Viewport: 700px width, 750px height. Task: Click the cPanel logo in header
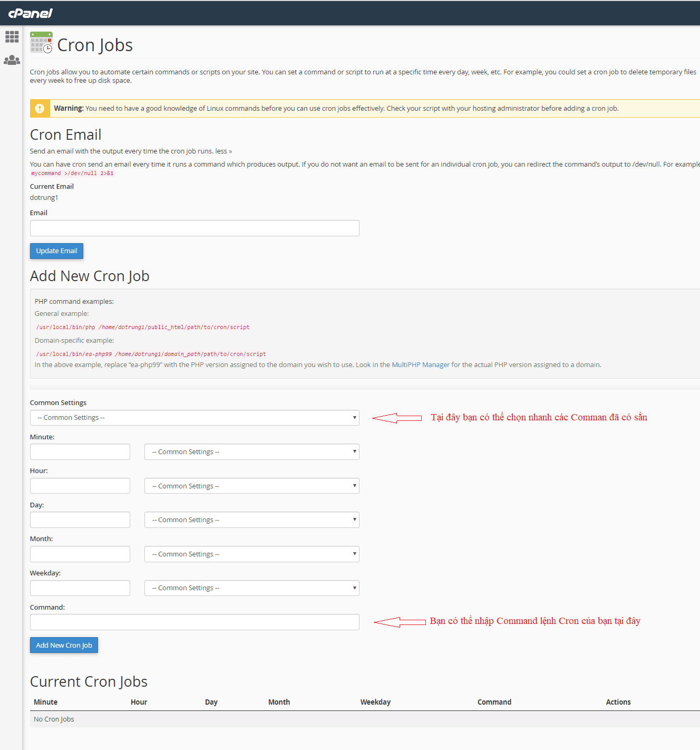point(31,13)
